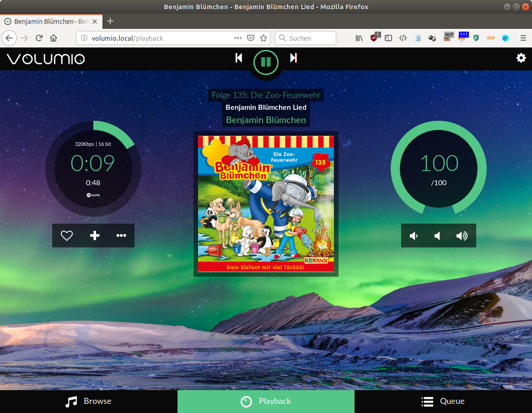Image resolution: width=532 pixels, height=413 pixels.
Task: Click album title Folge 135: Die Zoo-Feuerwehr
Action: (266, 95)
